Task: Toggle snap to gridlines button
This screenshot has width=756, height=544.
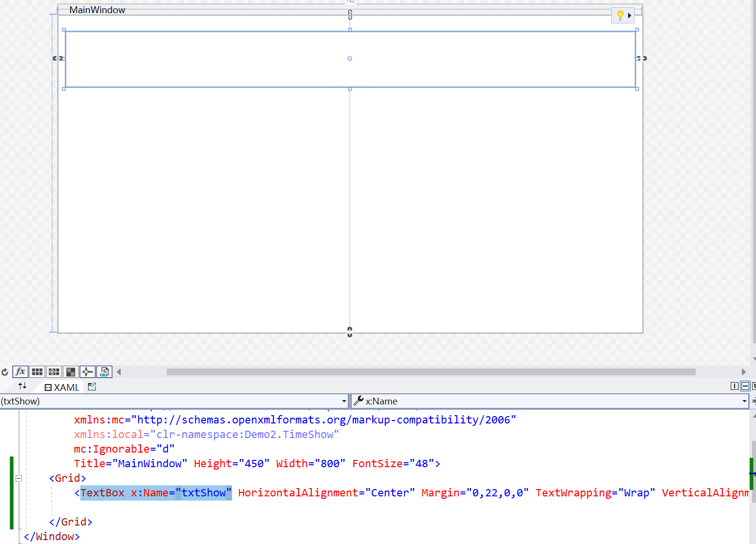Action: 54,372
